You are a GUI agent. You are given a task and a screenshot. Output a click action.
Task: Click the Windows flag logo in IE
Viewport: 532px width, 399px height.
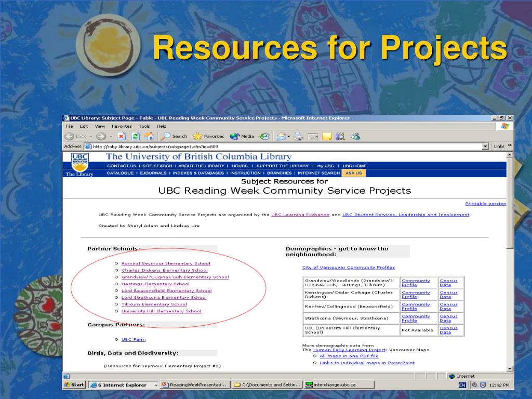click(505, 126)
